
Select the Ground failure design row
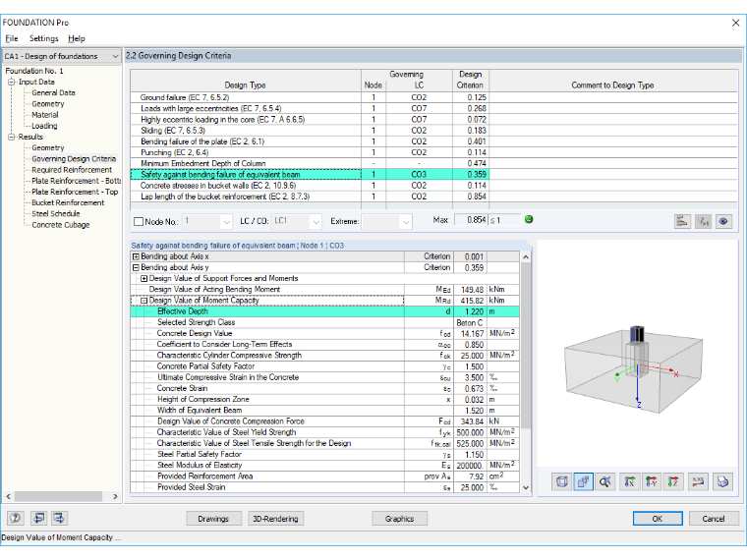pos(433,97)
